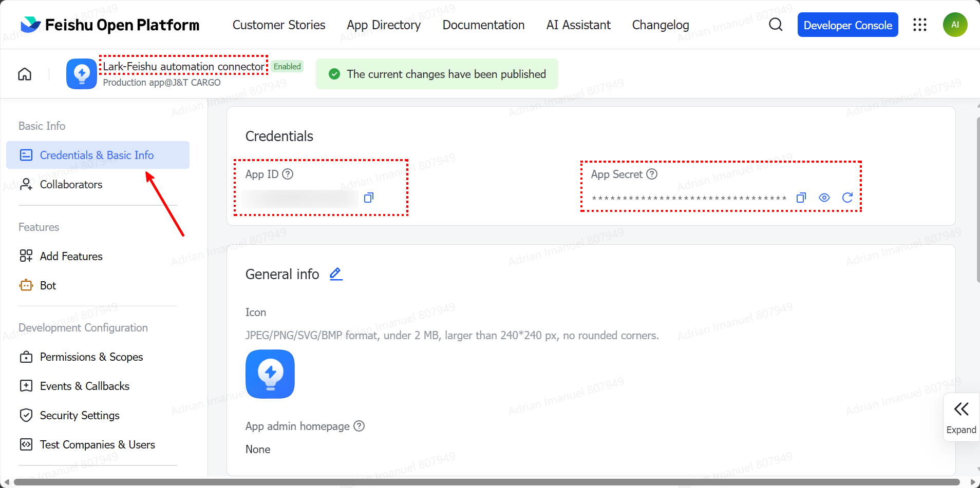Click the Developer Console button
Image resolution: width=980 pixels, height=488 pixels.
point(847,25)
